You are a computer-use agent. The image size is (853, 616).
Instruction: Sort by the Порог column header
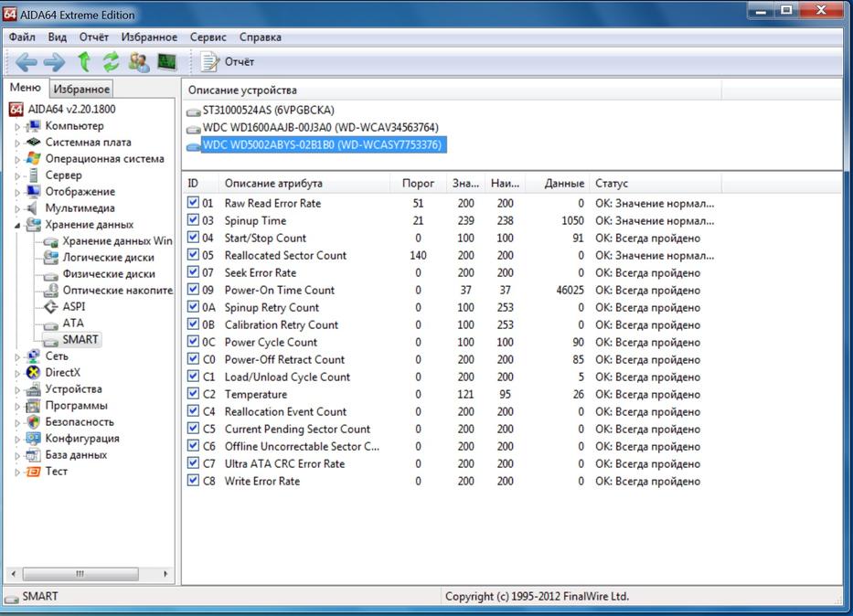(418, 183)
